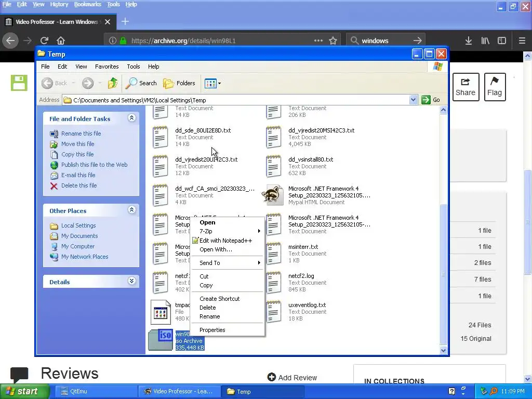This screenshot has height=399, width=532.
Task: Choose Cut in context menu
Action: (228, 276)
